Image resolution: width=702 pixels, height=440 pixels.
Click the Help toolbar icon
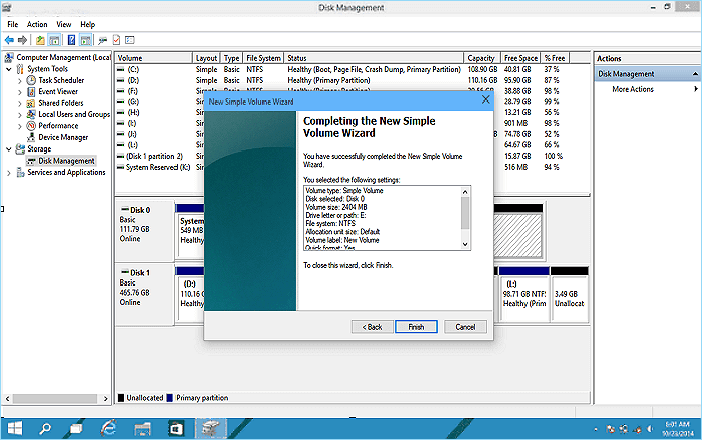pos(72,40)
